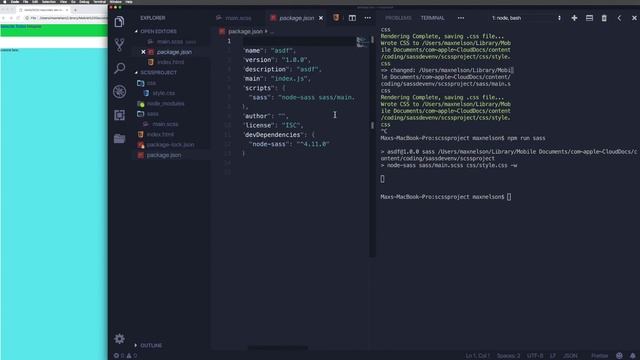Click the sass folder icon in Explorer
The height and width of the screenshot is (360, 640).
click(141, 114)
